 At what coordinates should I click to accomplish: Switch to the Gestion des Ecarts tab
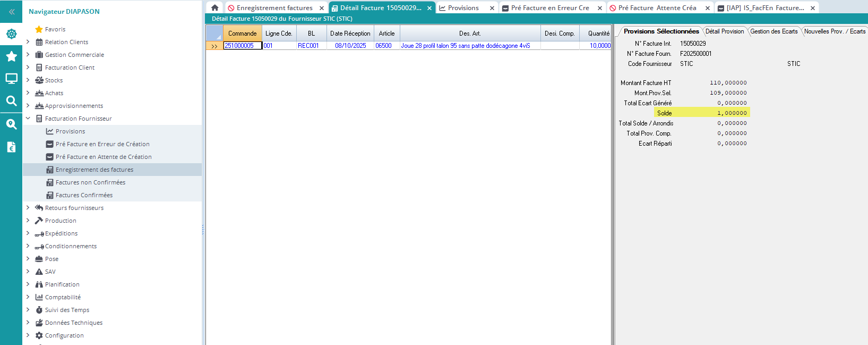pos(774,31)
